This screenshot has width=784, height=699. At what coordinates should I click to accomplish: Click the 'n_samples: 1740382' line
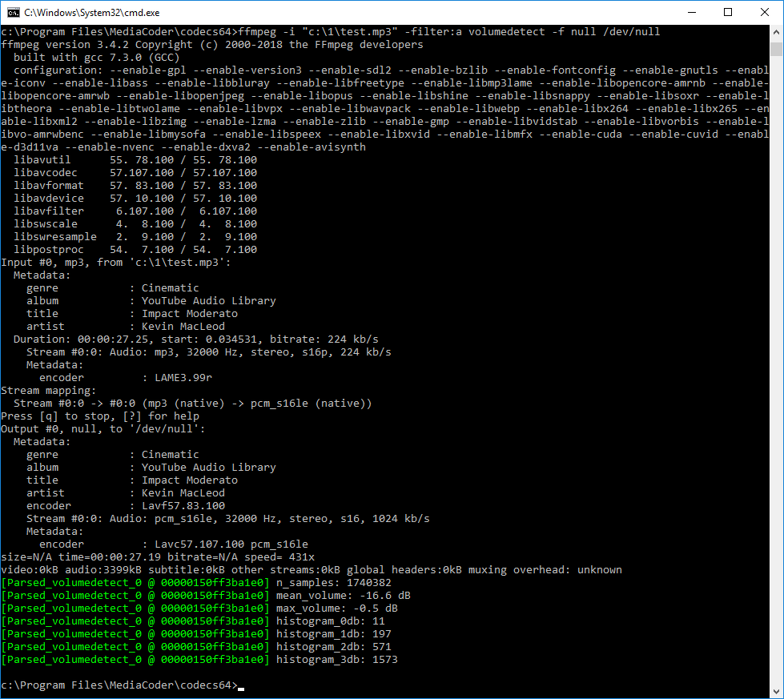pyautogui.click(x=196, y=583)
